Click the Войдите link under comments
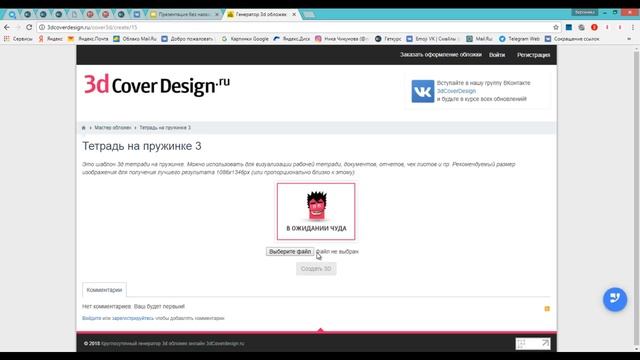Screen dimensions: 640x360 tap(91, 318)
